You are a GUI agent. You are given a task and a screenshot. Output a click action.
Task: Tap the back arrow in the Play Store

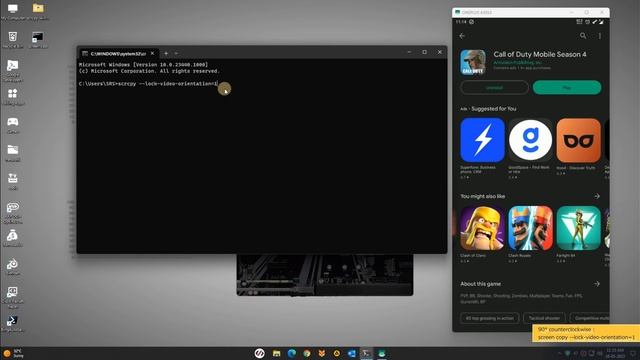pyautogui.click(x=462, y=36)
